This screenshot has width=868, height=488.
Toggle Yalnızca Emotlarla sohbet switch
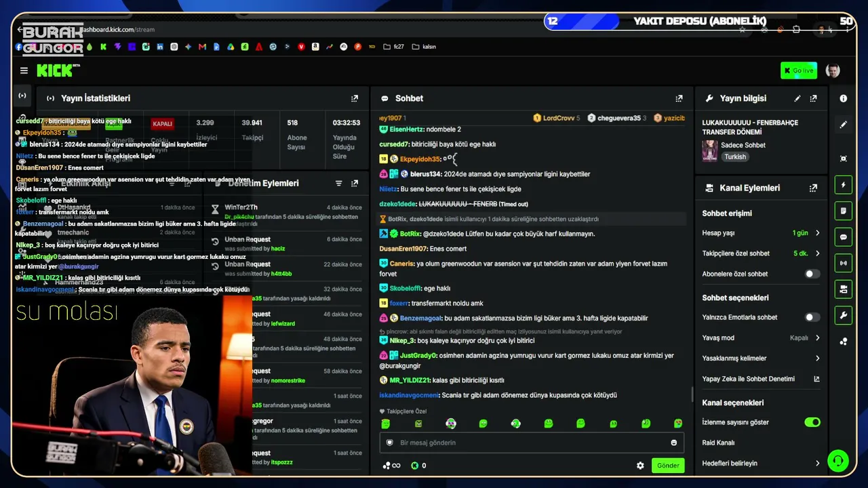tap(812, 317)
